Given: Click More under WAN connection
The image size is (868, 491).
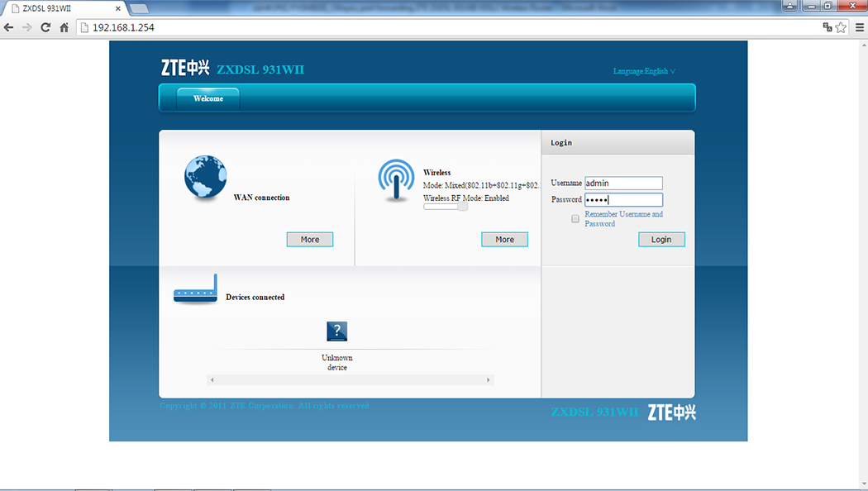Looking at the screenshot, I should 310,239.
